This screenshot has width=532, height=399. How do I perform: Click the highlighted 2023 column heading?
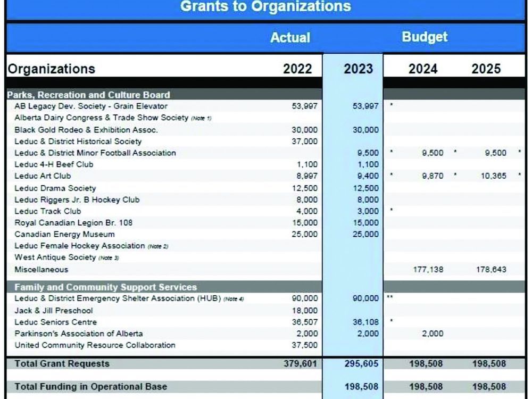(357, 68)
